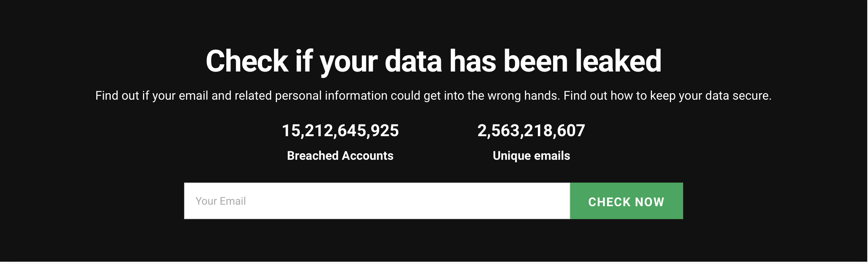Click the 'Unique emails' label
The image size is (868, 264).
[x=531, y=156]
